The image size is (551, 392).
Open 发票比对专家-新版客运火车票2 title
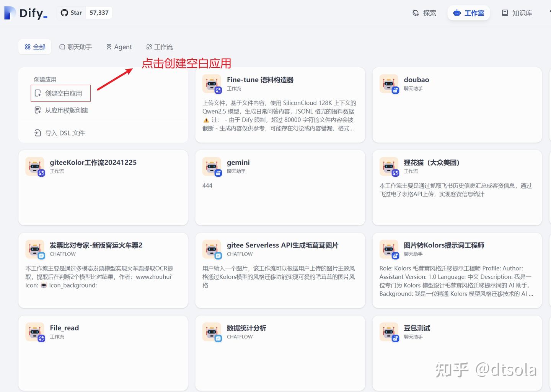coord(96,245)
